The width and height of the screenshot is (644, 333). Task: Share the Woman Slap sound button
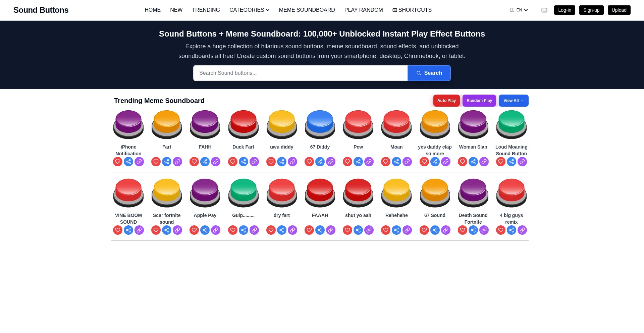pos(473,162)
